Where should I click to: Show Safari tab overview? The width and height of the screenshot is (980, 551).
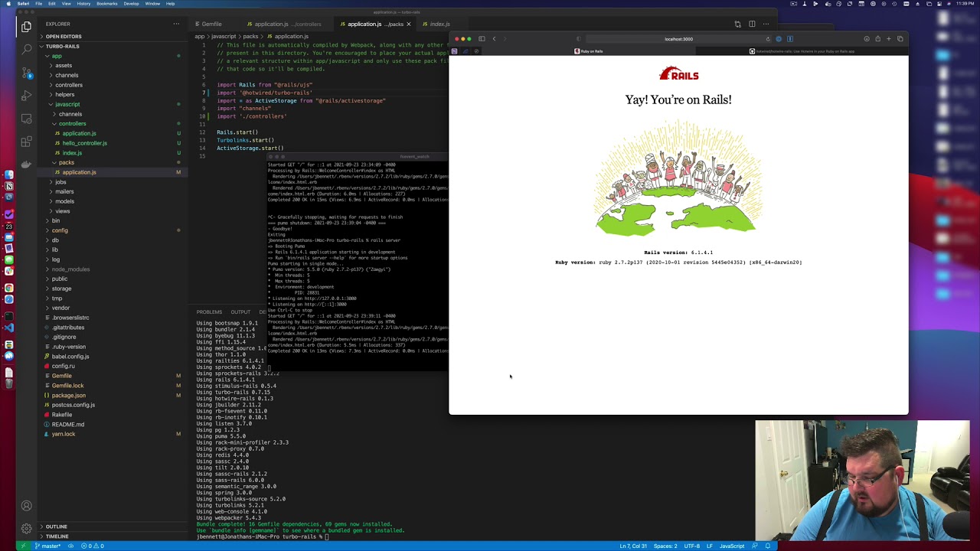[900, 39]
